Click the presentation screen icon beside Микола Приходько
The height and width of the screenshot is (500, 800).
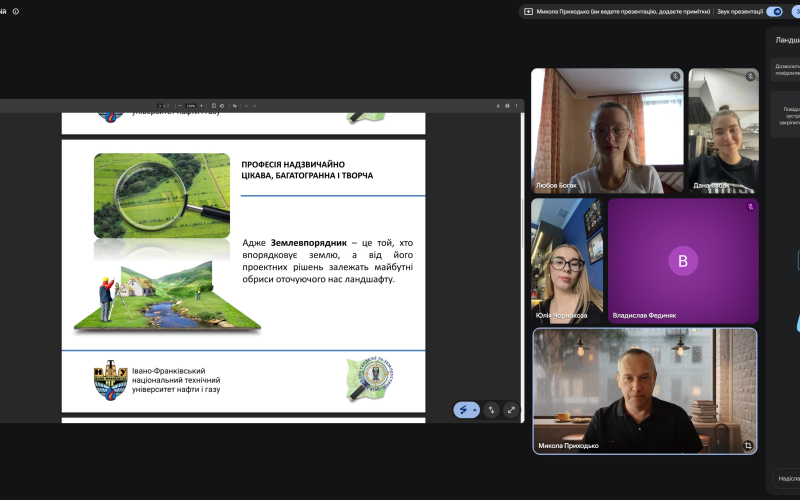[x=529, y=11]
